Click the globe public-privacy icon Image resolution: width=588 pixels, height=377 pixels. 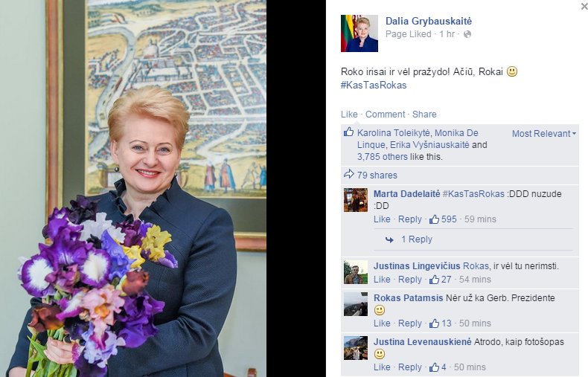pos(467,34)
